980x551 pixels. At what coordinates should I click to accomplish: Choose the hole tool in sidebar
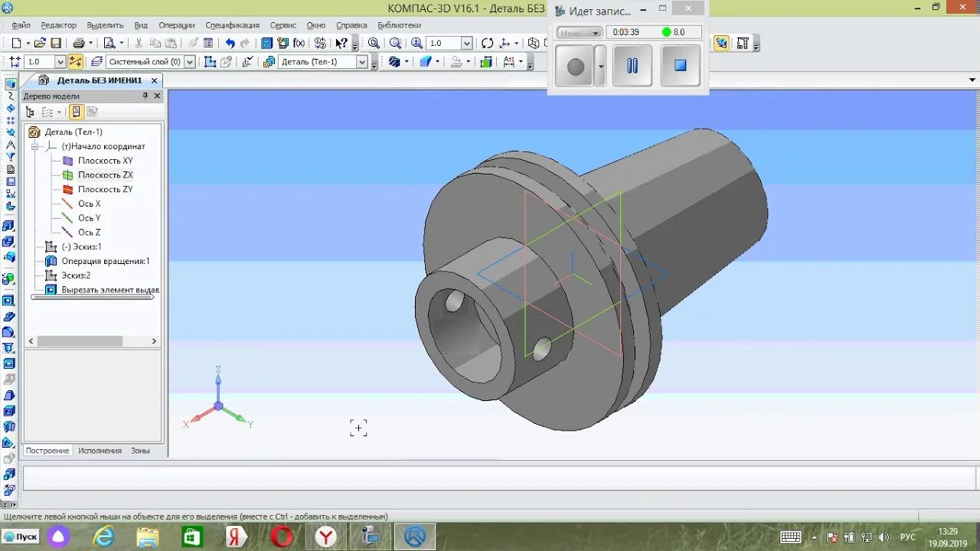9,347
